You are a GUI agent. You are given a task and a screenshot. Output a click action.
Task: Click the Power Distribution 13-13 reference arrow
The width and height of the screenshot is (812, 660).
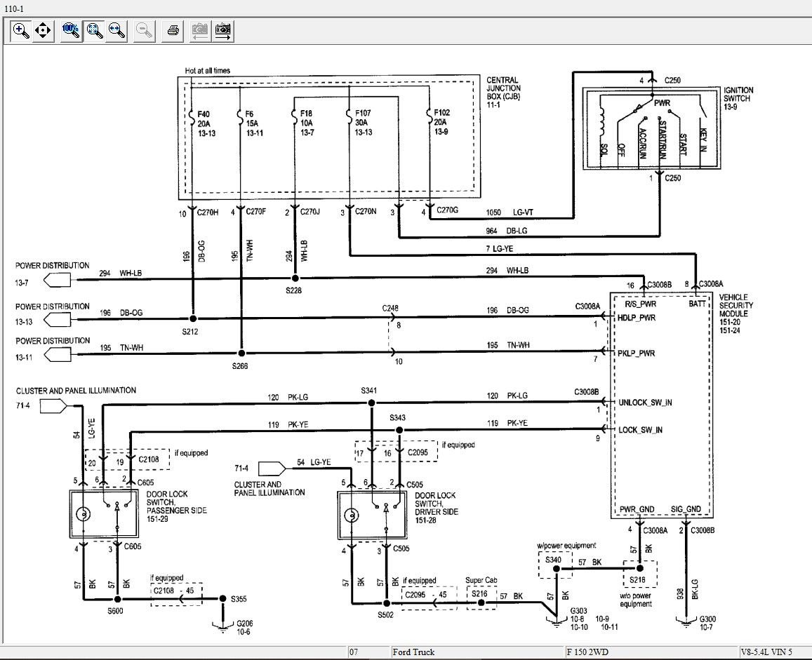58,320
